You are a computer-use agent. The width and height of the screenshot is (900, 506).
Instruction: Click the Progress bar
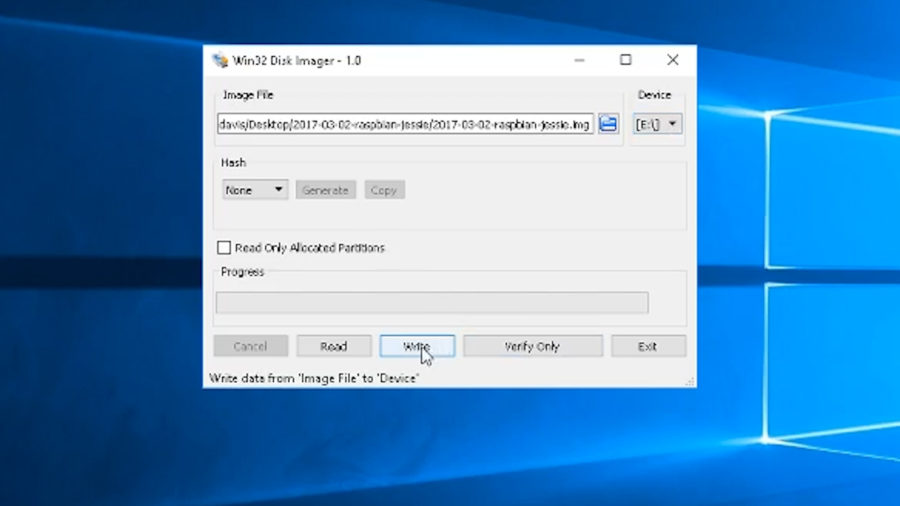coord(432,302)
